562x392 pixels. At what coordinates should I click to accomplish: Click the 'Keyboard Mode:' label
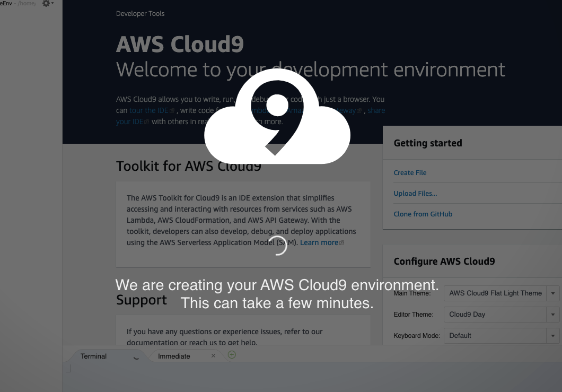(417, 336)
